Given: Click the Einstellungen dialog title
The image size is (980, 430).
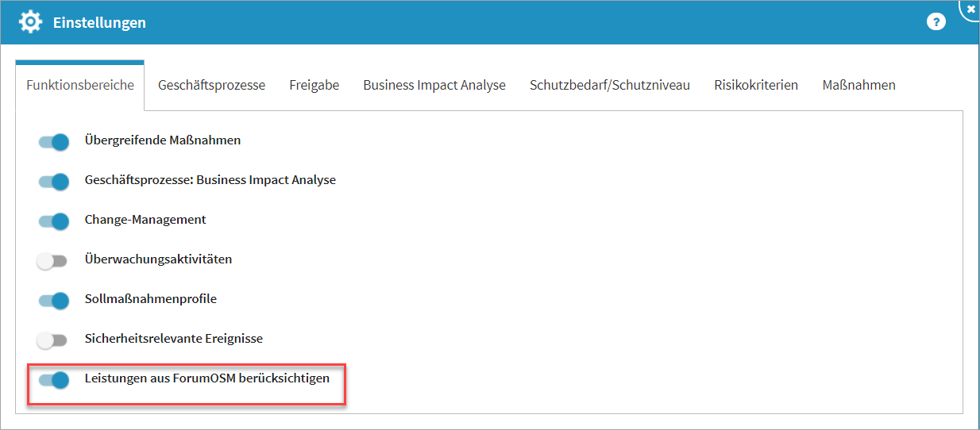Looking at the screenshot, I should pyautogui.click(x=99, y=22).
